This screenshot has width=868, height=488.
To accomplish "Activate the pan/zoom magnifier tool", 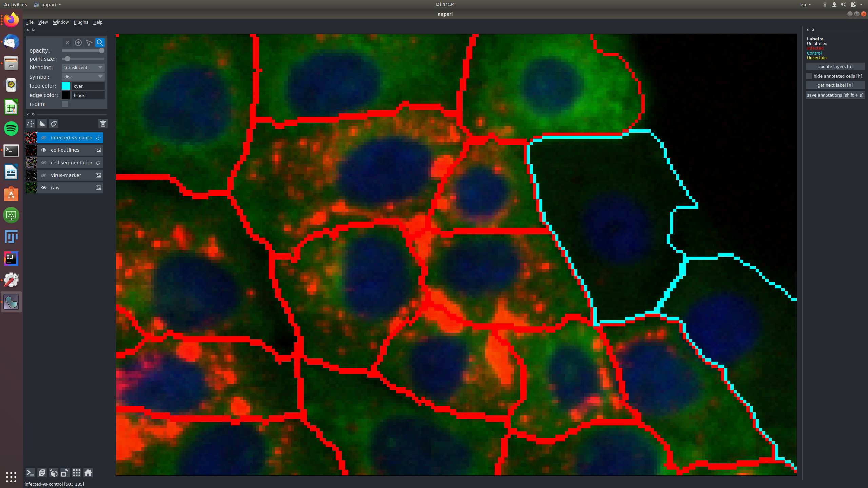I will (x=100, y=43).
